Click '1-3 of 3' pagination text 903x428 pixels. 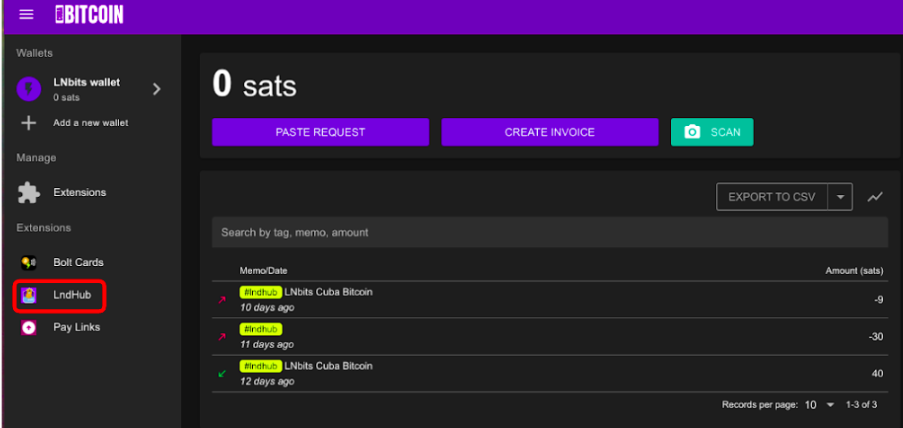[x=862, y=405]
